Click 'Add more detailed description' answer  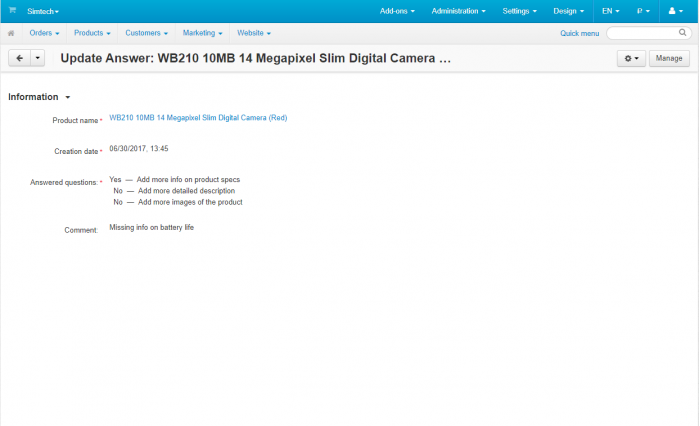click(x=186, y=191)
